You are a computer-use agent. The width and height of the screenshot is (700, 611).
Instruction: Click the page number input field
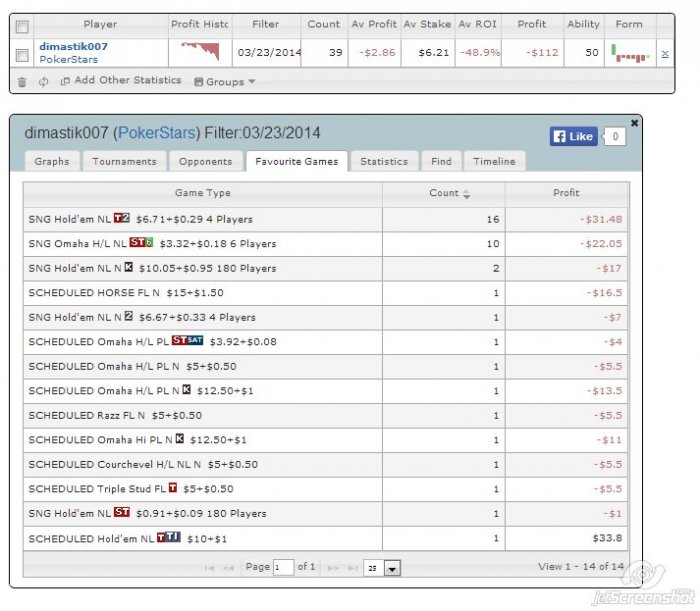(x=283, y=567)
